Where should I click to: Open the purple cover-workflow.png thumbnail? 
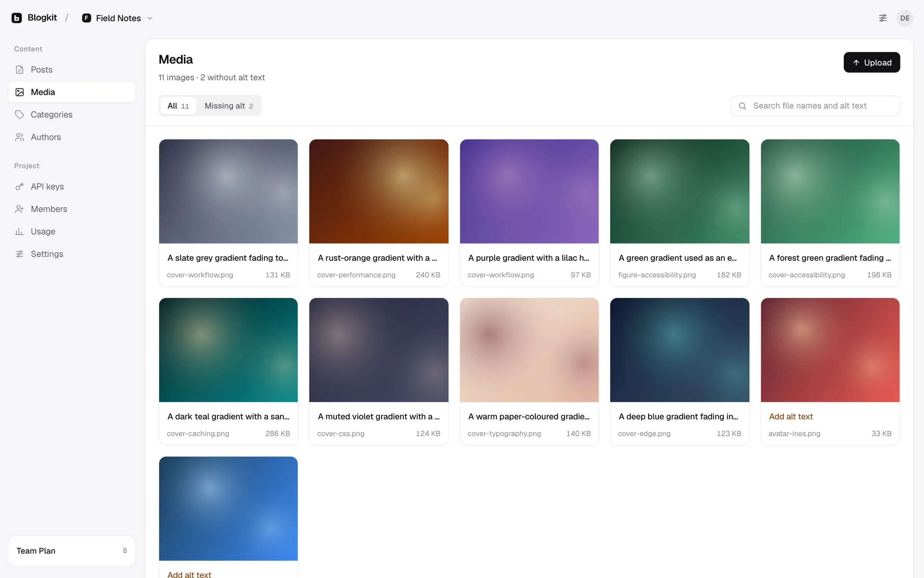(x=529, y=192)
